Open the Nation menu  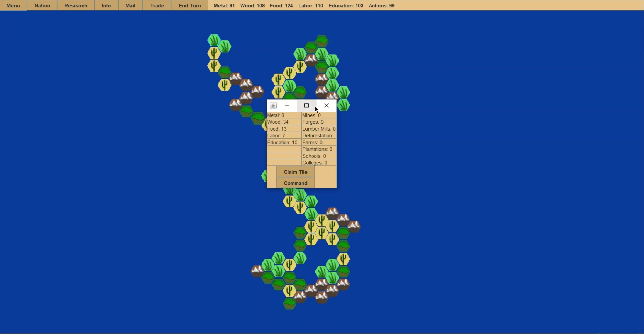tap(42, 5)
